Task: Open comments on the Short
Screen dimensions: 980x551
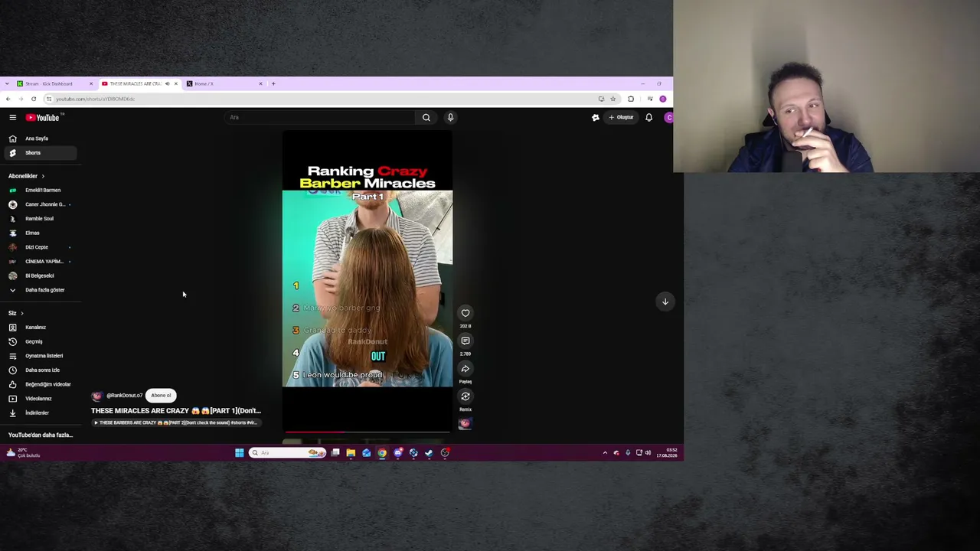Action: (x=465, y=341)
